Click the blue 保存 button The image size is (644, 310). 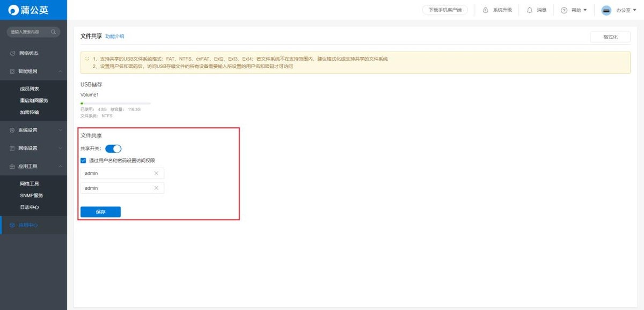[100, 212]
